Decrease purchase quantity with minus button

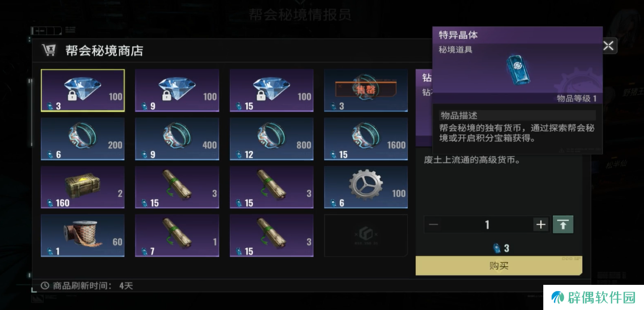434,224
